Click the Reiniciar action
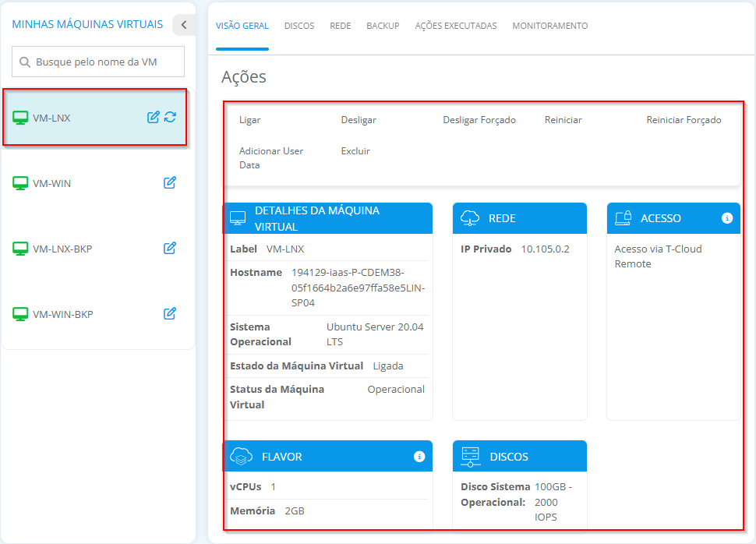 click(x=563, y=120)
